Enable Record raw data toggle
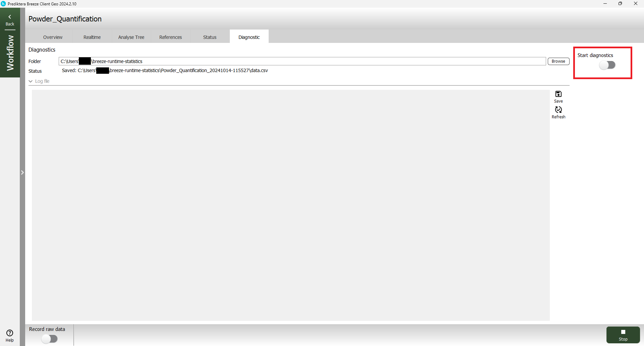 click(50, 339)
